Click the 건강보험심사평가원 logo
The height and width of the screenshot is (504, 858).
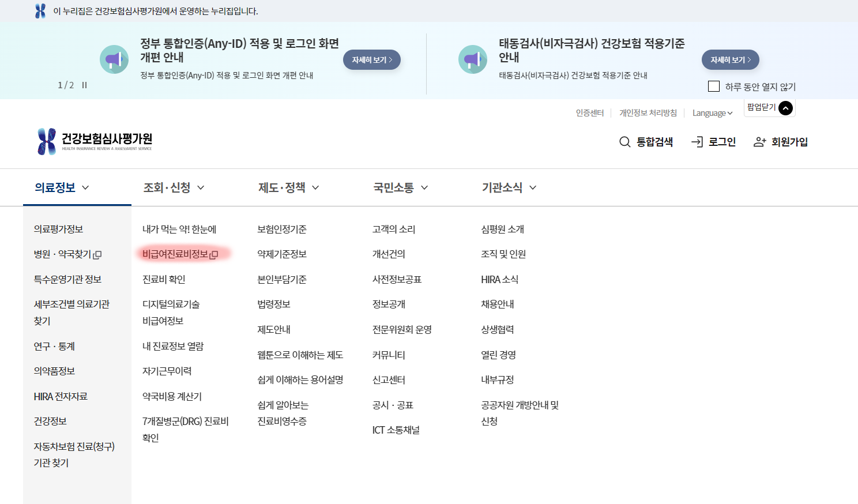tap(95, 141)
